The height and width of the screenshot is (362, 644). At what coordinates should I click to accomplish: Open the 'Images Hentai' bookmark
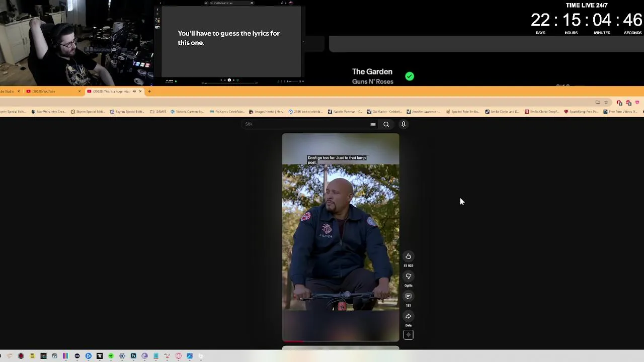[266, 112]
